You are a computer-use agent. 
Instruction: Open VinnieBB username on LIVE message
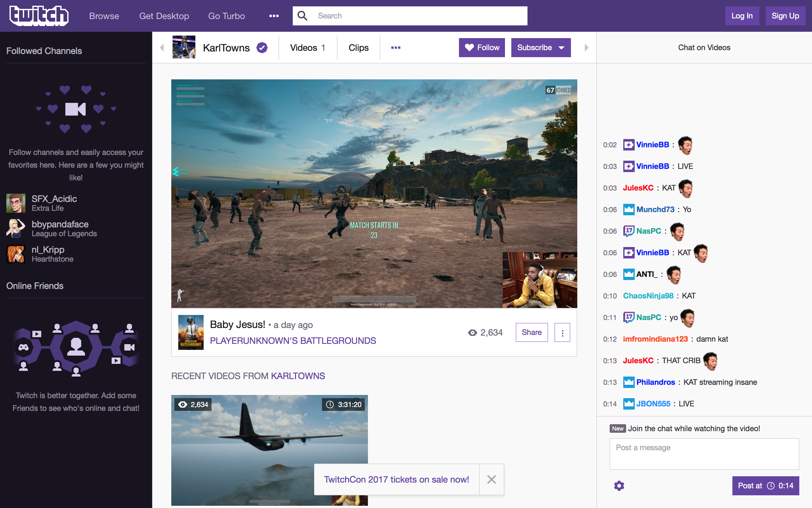653,166
